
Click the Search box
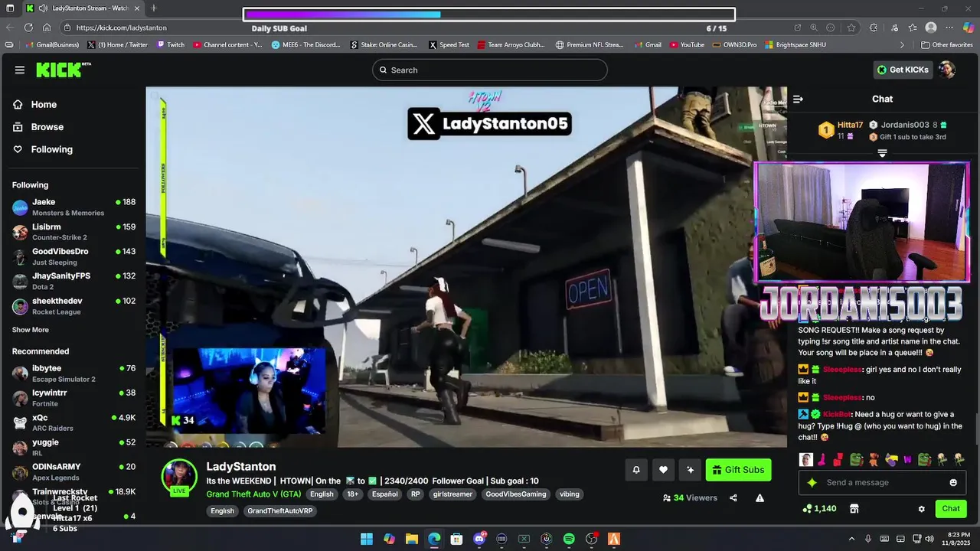coord(490,70)
